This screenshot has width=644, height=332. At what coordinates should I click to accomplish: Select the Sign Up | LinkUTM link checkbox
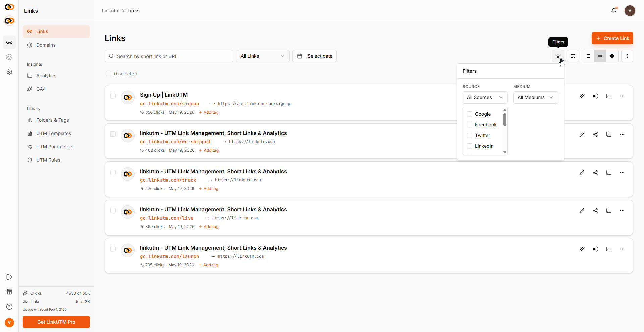coord(113,96)
